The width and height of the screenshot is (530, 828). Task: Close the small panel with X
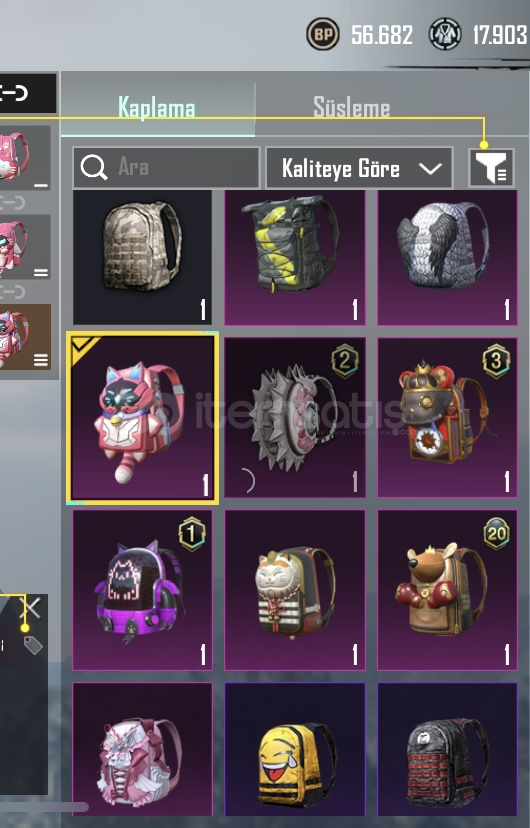(x=30, y=608)
